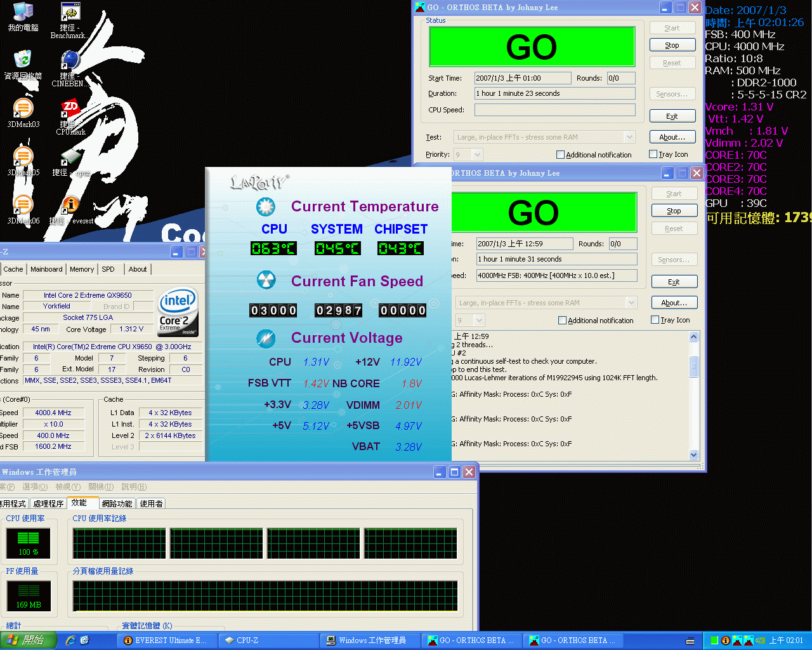The height and width of the screenshot is (650, 812).
Task: Open Test type dropdown in lower ORTHOS window
Action: coord(631,303)
